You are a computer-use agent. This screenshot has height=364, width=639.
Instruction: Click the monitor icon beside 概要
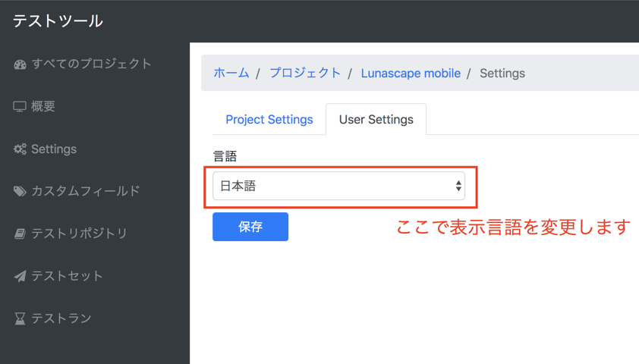click(x=20, y=107)
